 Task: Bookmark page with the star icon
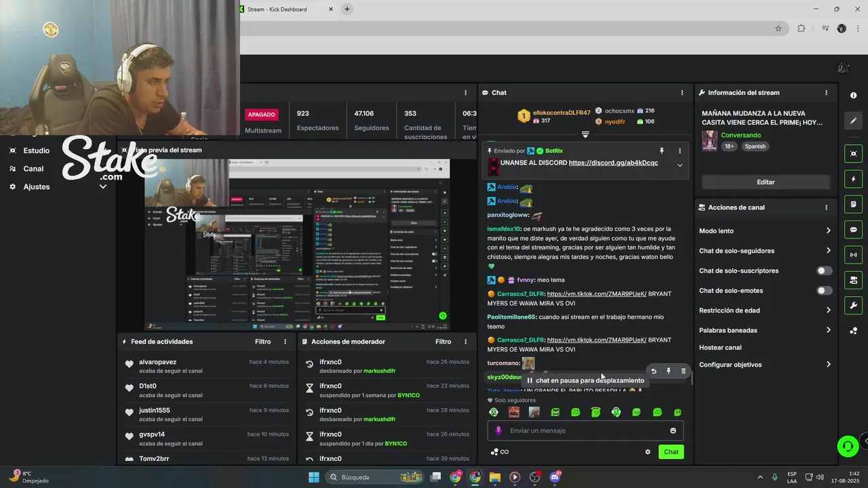click(778, 28)
